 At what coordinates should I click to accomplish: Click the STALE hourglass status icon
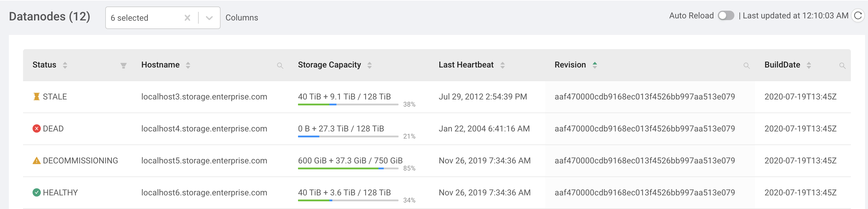click(x=36, y=97)
